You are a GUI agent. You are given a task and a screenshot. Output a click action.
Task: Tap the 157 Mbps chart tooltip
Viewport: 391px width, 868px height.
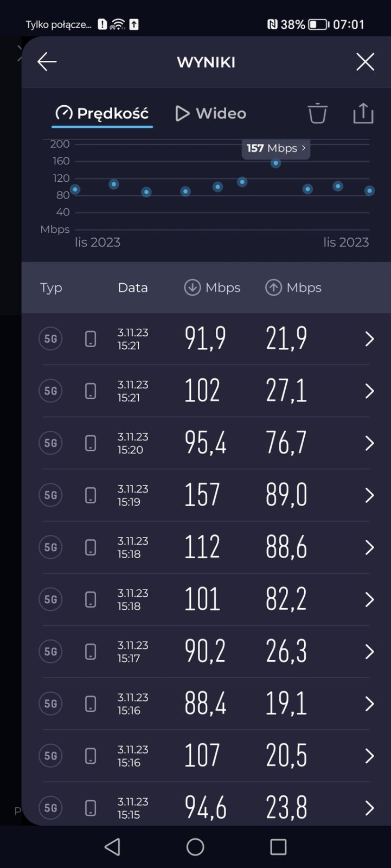pyautogui.click(x=275, y=148)
